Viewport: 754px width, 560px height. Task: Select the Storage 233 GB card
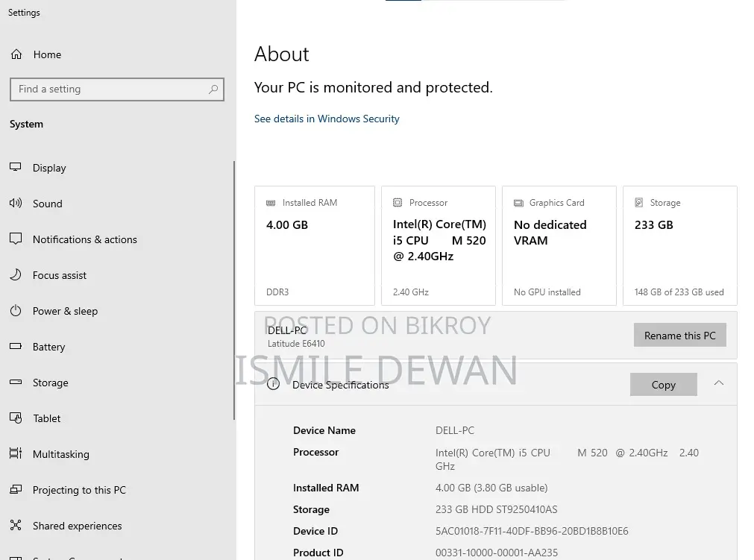(x=680, y=245)
